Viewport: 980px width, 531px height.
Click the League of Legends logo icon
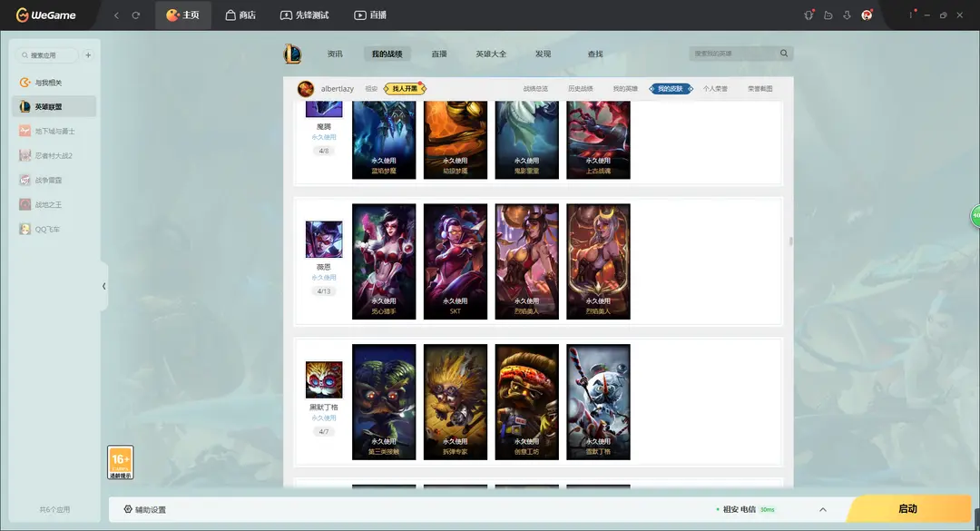pos(291,54)
